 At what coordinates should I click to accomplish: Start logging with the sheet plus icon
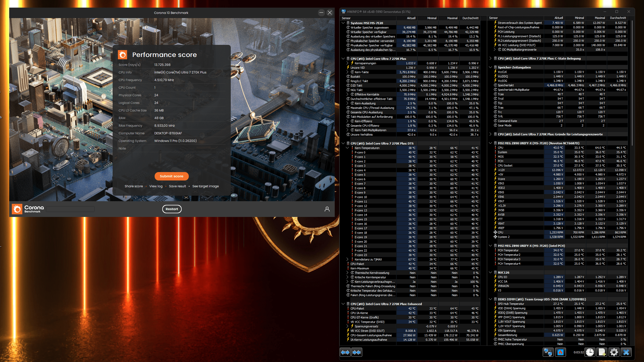(602, 352)
